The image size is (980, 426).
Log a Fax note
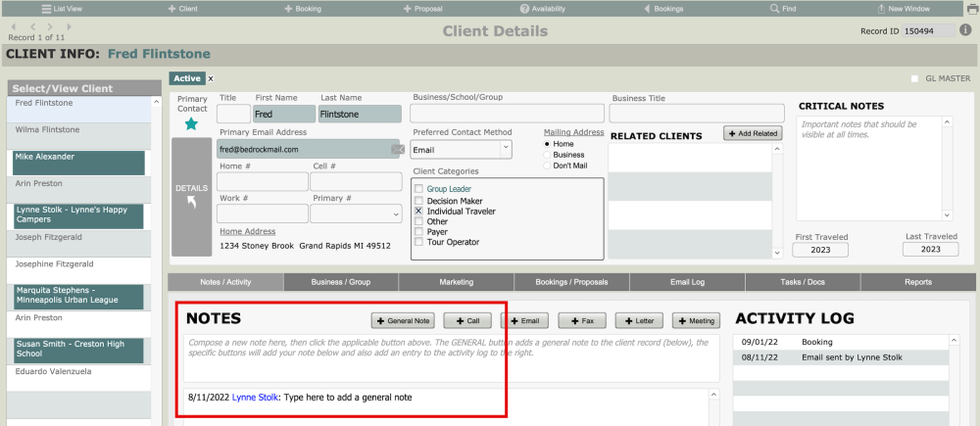click(582, 320)
